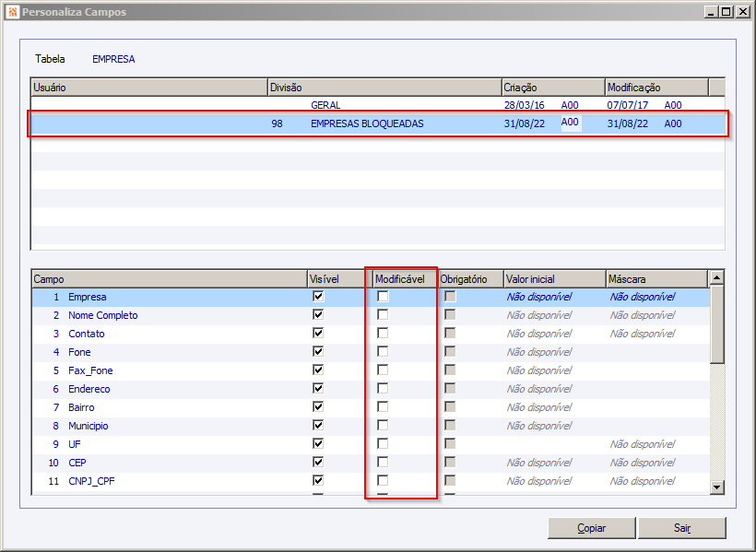This screenshot has width=756, height=552.
Task: Click modification date 07/07/17 of GERAL
Action: (628, 105)
